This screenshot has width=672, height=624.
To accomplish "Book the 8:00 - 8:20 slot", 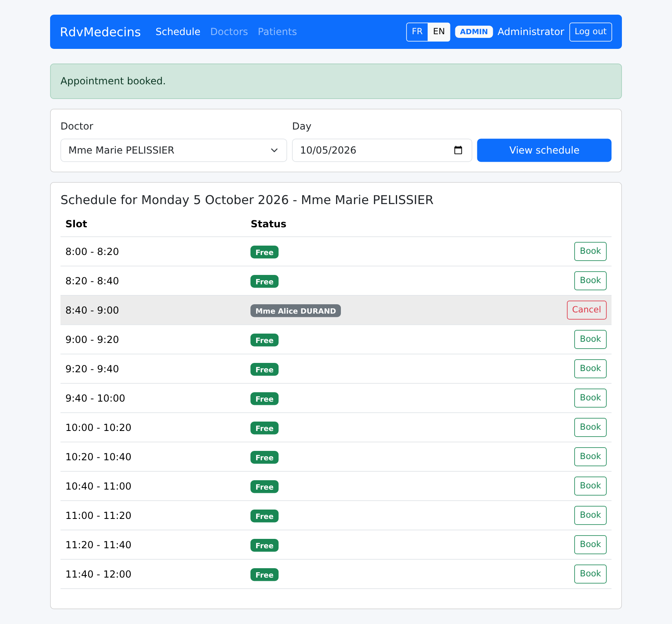I will pos(590,251).
